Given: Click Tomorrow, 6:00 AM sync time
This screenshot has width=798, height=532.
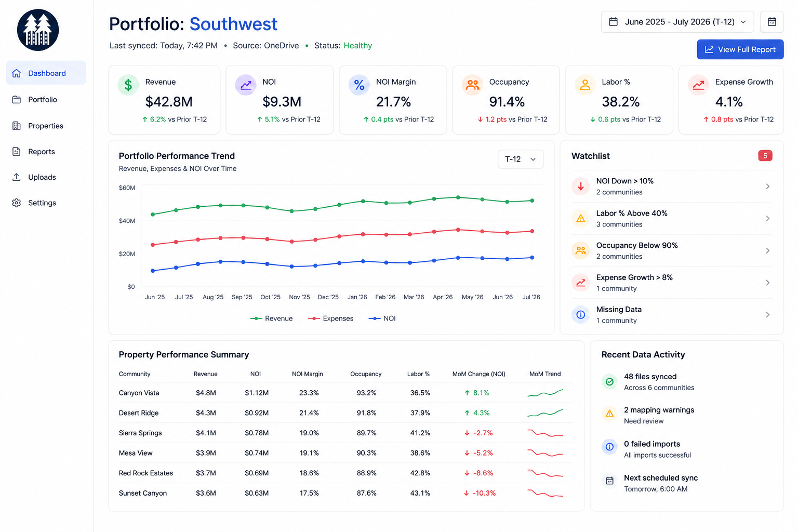Looking at the screenshot, I should point(656,489).
